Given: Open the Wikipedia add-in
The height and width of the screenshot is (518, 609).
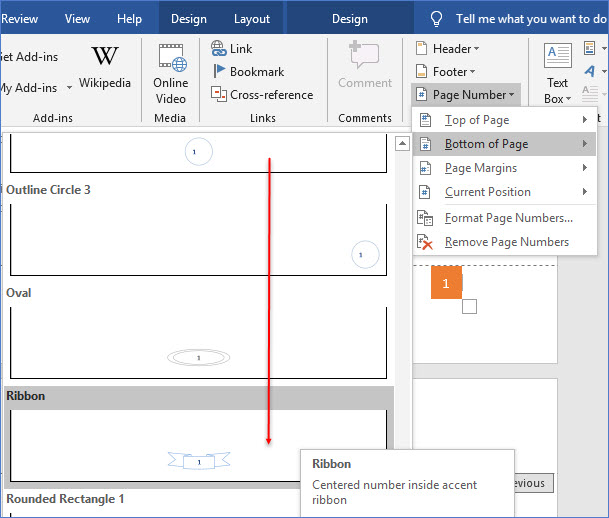Looking at the screenshot, I should (105, 67).
